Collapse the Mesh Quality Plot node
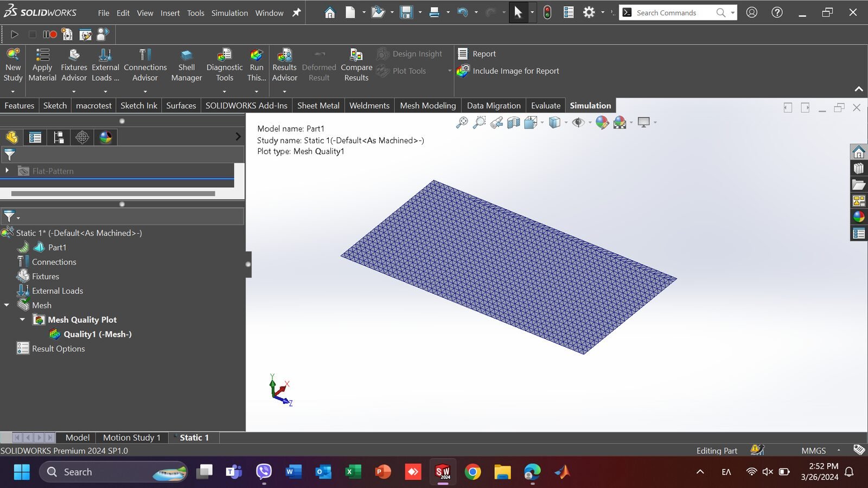The image size is (868, 488). (23, 319)
